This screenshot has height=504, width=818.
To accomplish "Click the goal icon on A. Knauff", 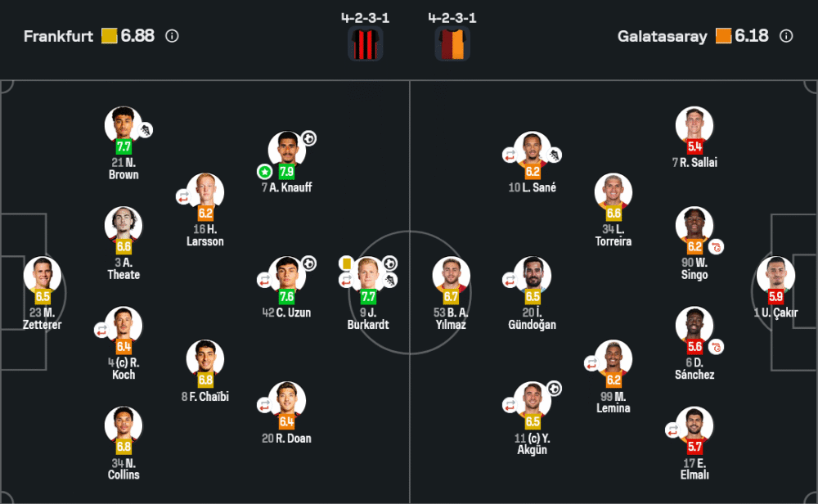I will (308, 138).
